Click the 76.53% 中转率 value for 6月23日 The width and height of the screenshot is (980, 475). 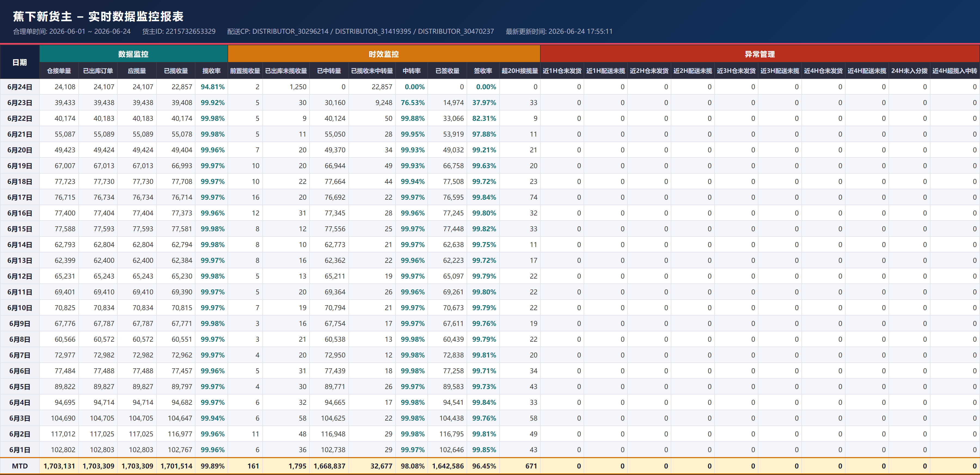(413, 103)
